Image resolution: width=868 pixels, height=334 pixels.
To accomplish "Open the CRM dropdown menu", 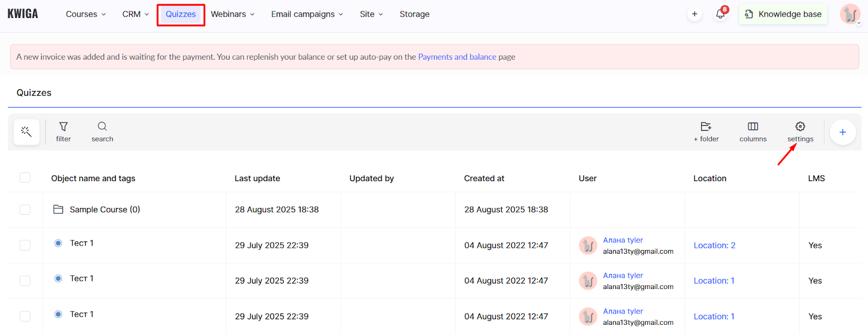I will point(135,14).
